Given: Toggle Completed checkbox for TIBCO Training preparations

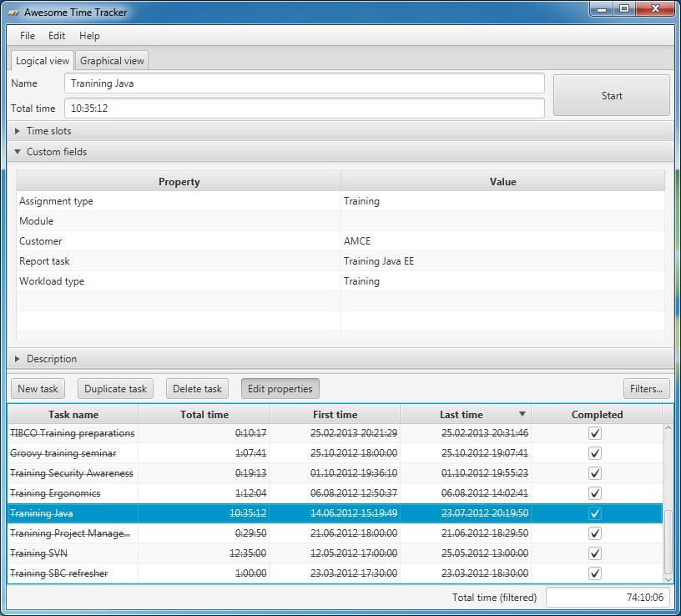Looking at the screenshot, I should coord(594,433).
